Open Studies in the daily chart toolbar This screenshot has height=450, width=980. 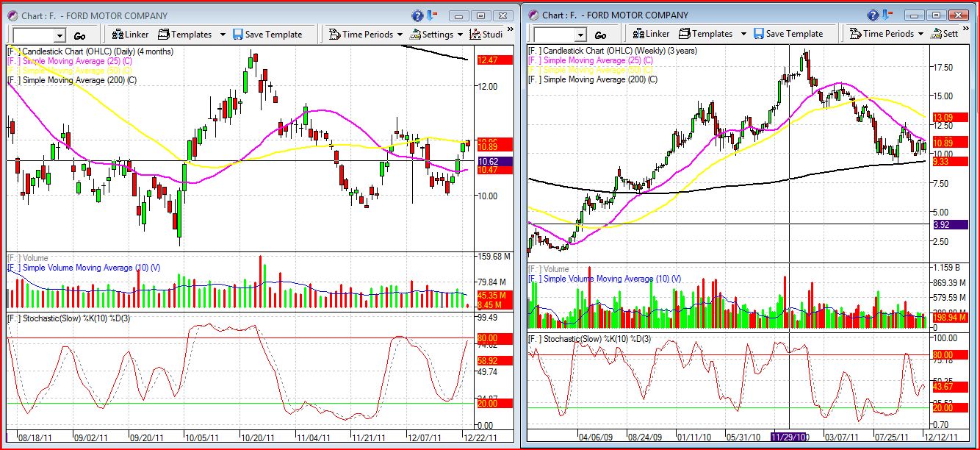[x=486, y=35]
